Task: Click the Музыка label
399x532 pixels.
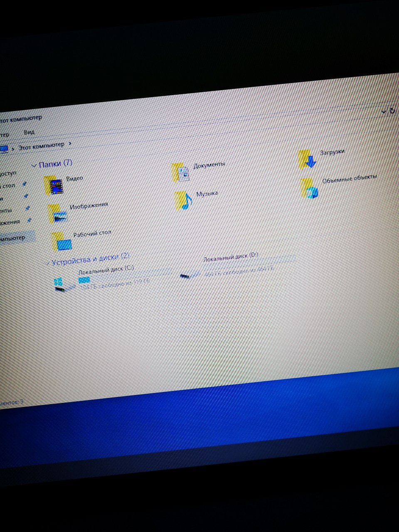Action: (207, 194)
